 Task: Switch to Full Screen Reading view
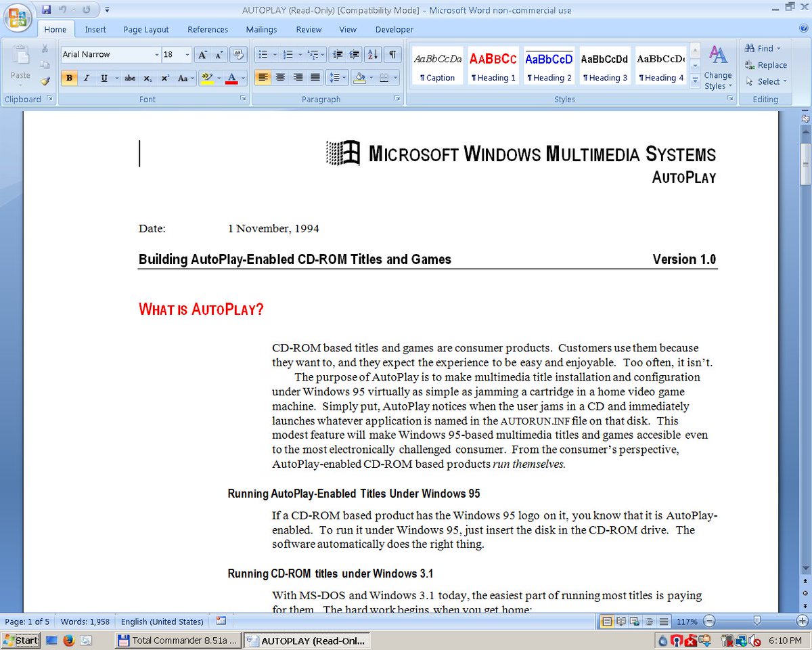[620, 621]
